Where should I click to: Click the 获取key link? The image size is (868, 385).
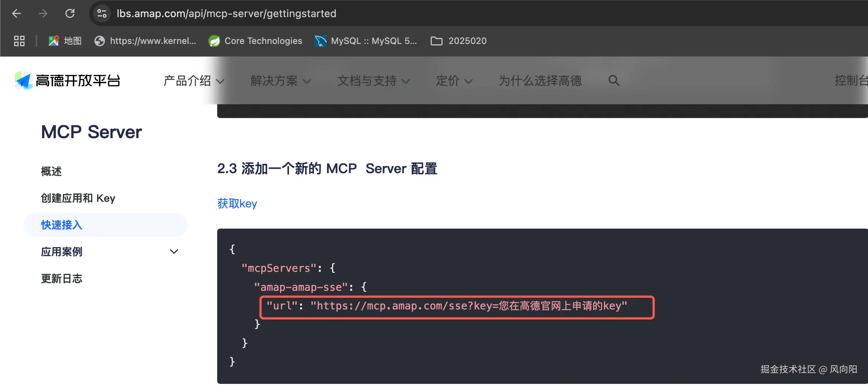pos(237,204)
